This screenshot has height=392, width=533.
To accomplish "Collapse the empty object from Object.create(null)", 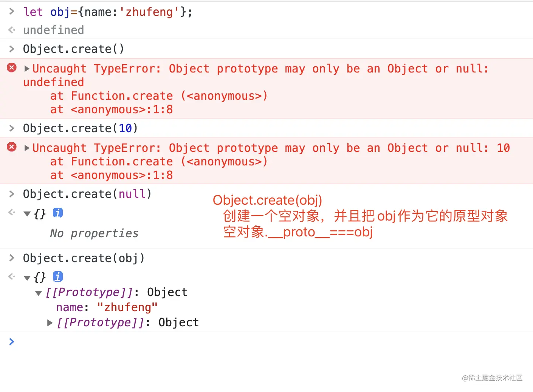I will 27,214.
